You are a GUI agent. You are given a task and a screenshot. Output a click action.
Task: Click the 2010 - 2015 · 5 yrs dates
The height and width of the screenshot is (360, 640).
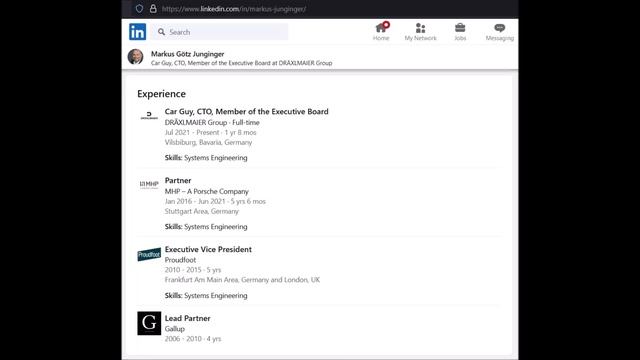(193, 270)
